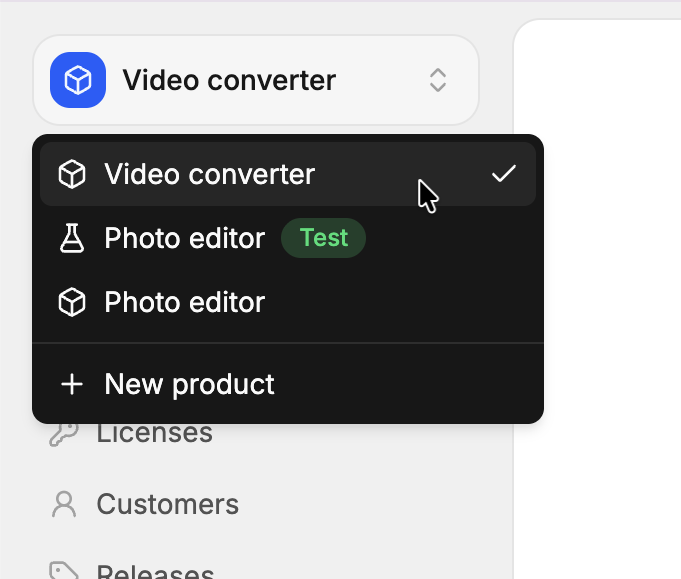Choose the Photo editor entry without a badge
The image size is (681, 579).
click(x=288, y=302)
